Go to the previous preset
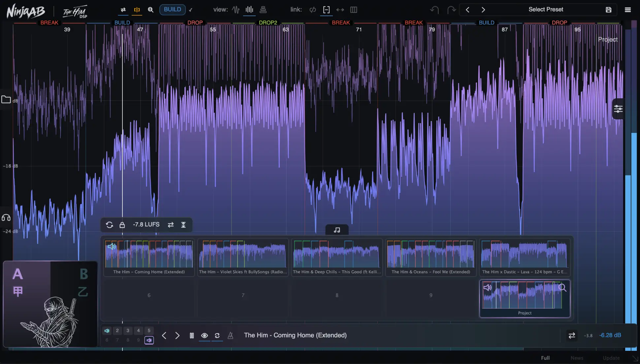640x364 pixels. [467, 10]
